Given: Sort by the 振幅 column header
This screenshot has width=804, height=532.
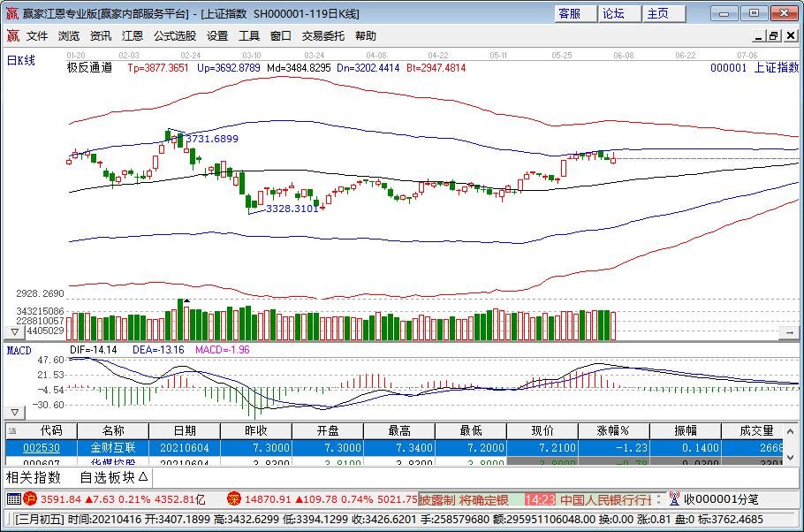Looking at the screenshot, I should point(686,430).
